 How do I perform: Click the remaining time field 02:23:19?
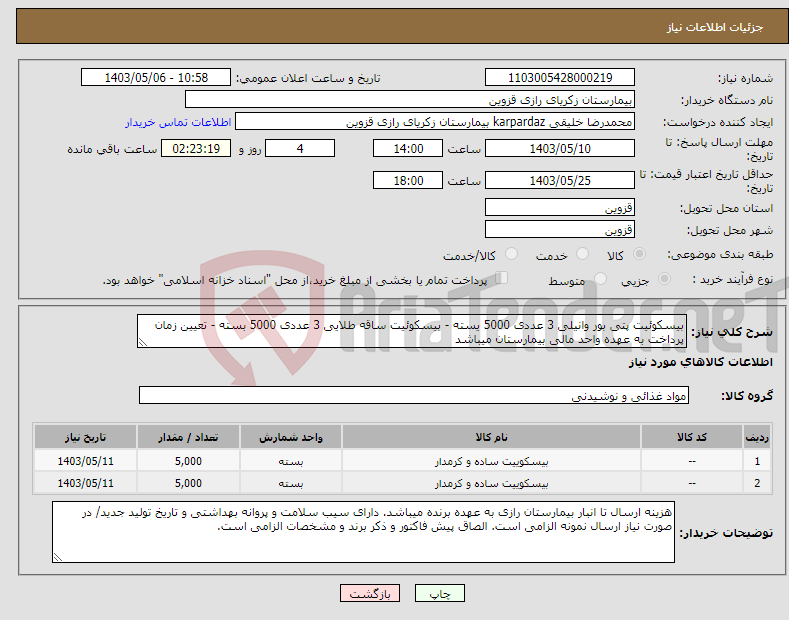tap(196, 148)
